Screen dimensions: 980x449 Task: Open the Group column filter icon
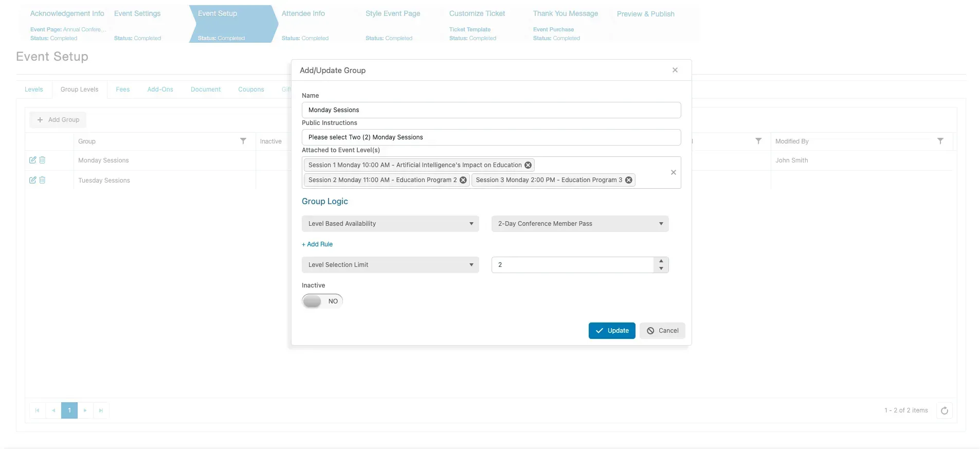tap(243, 141)
